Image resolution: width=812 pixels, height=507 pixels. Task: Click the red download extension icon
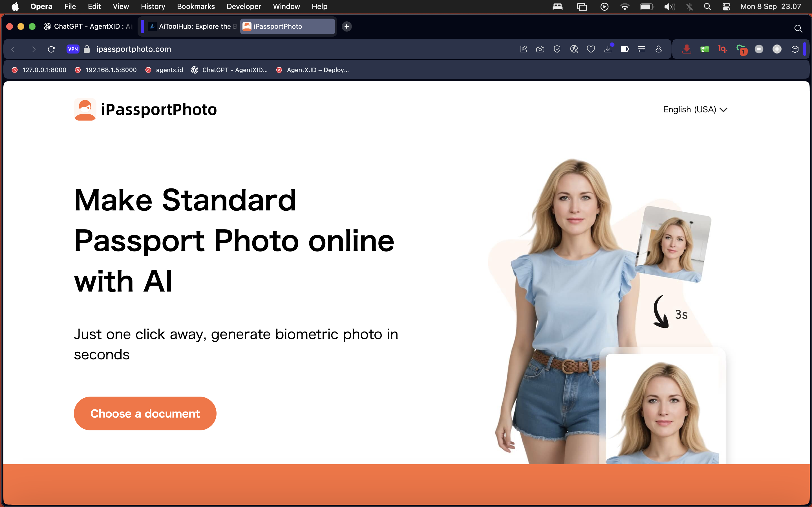click(x=687, y=49)
